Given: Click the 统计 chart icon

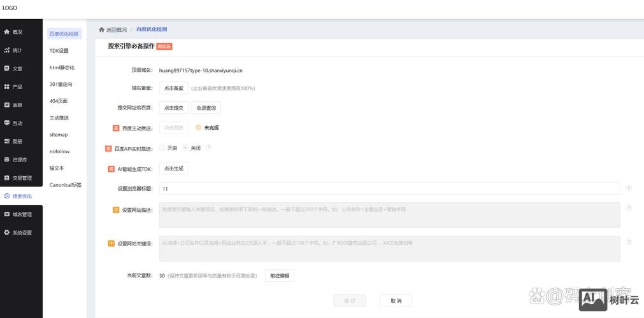Looking at the screenshot, I should tap(6, 50).
